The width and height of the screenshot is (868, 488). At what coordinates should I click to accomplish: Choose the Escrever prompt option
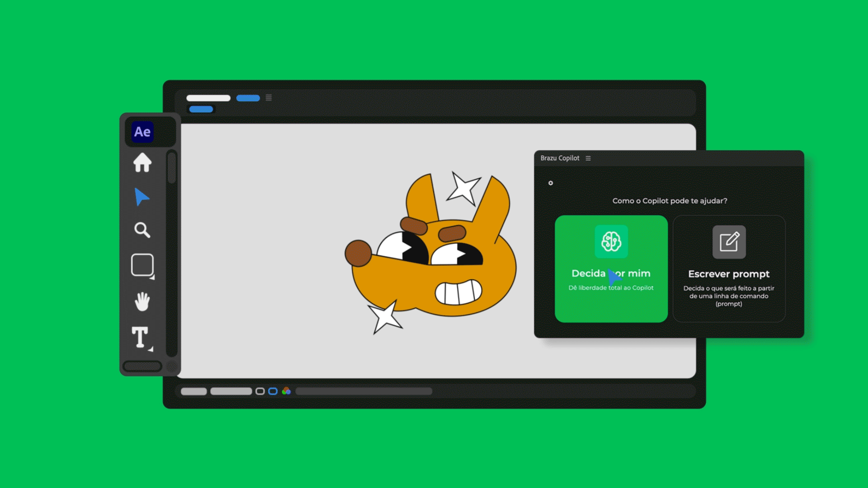pyautogui.click(x=729, y=268)
